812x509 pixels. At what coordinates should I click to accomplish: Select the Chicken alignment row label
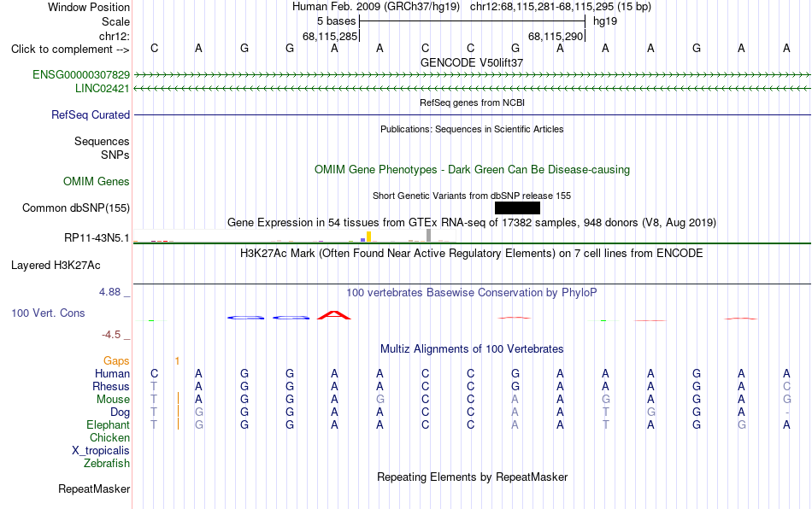pos(109,437)
